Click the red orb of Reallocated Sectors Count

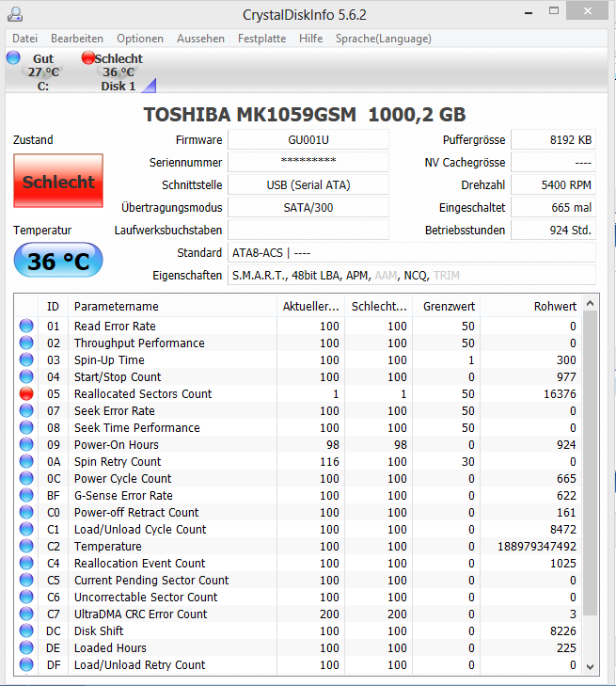tap(26, 393)
